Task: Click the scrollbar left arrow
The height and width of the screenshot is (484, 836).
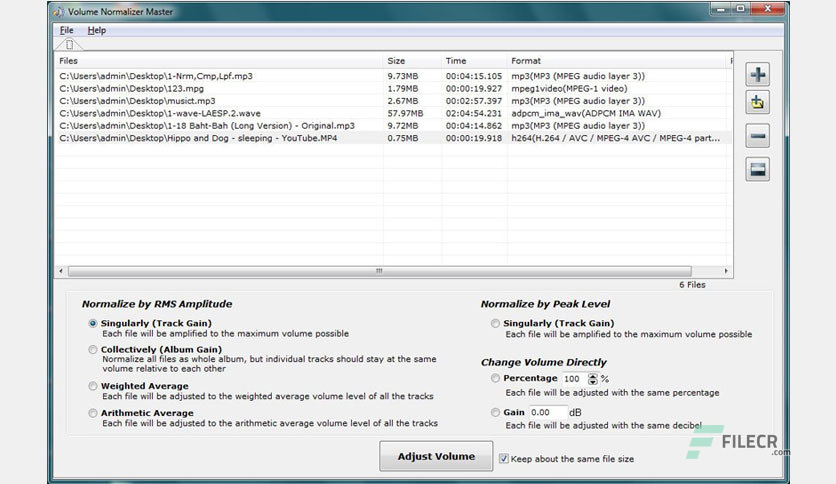Action: pyautogui.click(x=61, y=271)
